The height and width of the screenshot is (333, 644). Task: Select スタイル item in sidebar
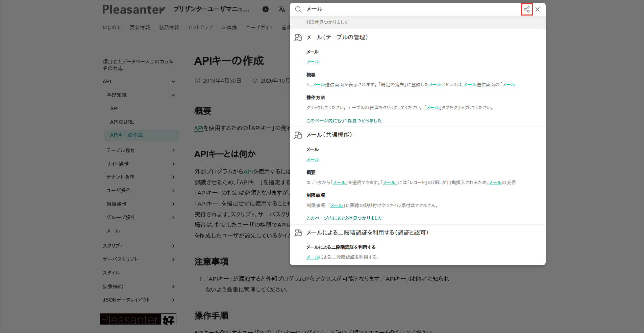(111, 273)
